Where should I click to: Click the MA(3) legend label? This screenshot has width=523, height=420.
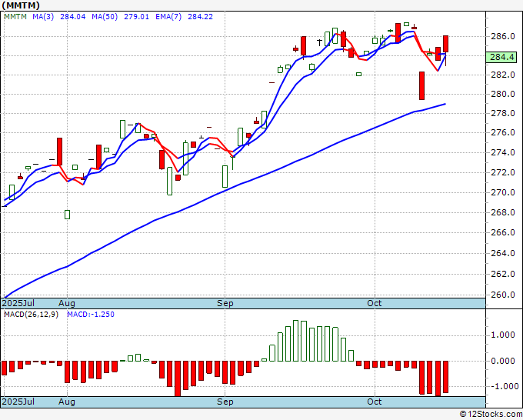[x=43, y=17]
